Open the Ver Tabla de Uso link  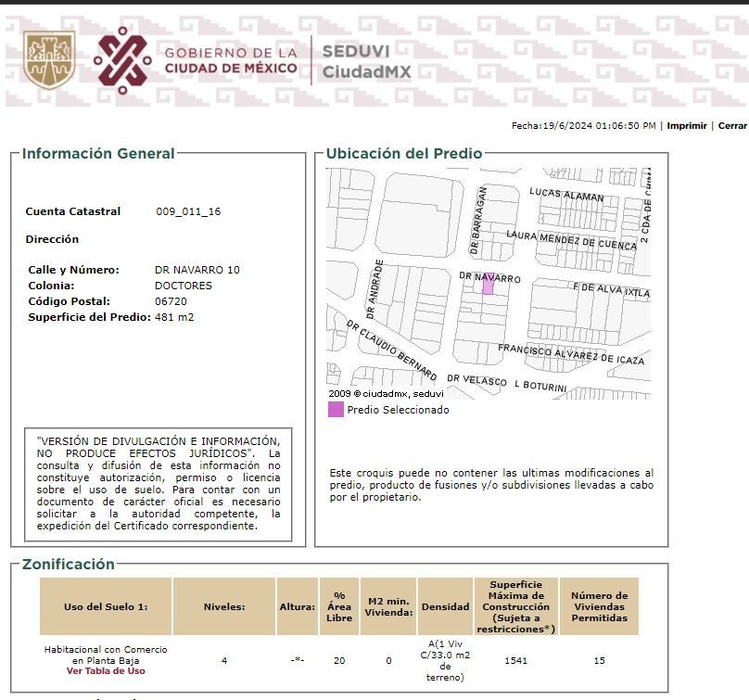pos(106,671)
